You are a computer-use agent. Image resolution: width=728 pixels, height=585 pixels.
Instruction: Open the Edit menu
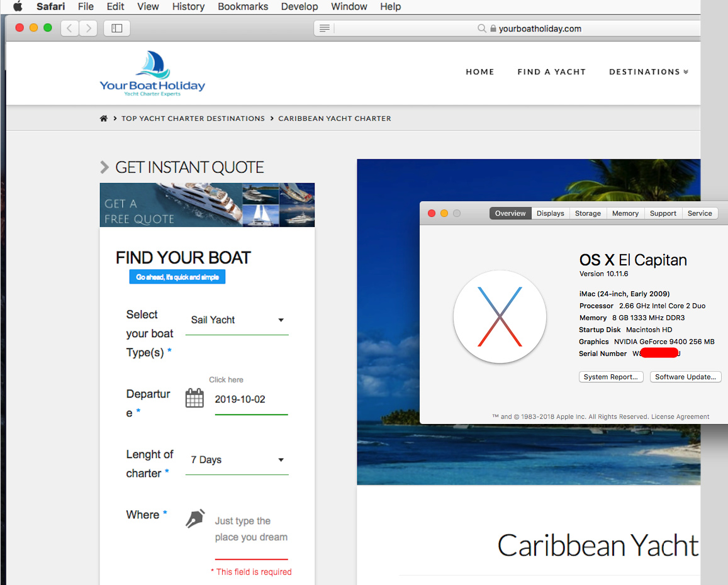(x=115, y=6)
